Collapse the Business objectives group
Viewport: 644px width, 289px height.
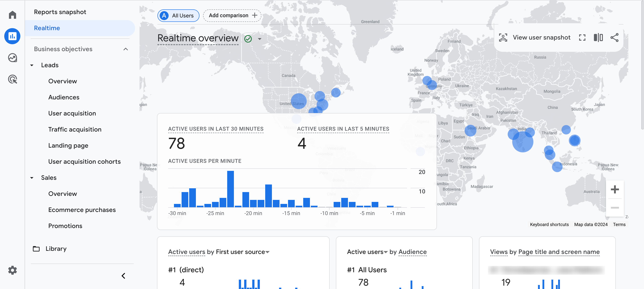click(125, 49)
